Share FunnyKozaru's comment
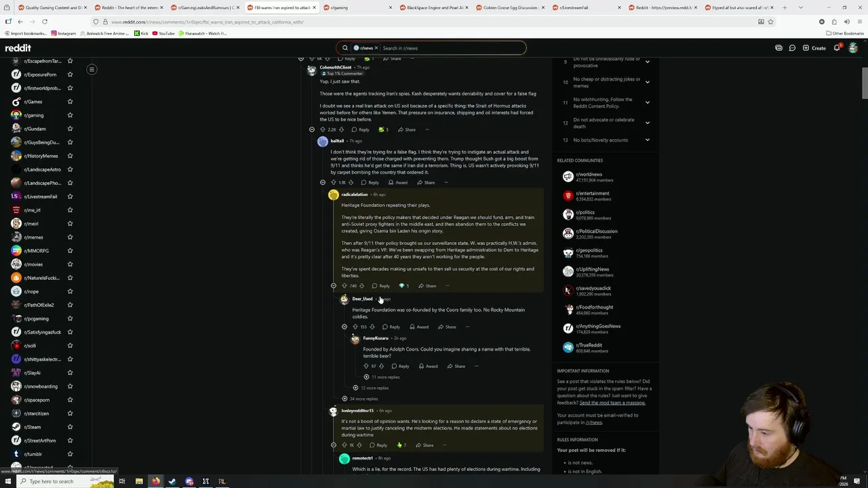 (x=456, y=366)
